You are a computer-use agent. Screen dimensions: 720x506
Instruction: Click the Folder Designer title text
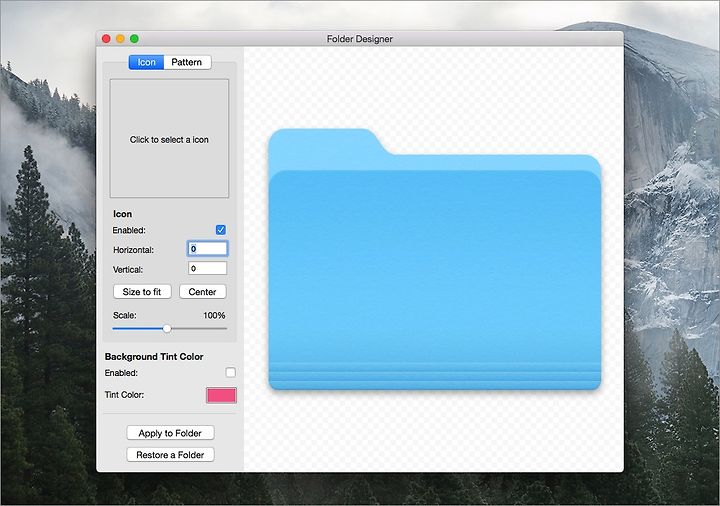point(360,39)
